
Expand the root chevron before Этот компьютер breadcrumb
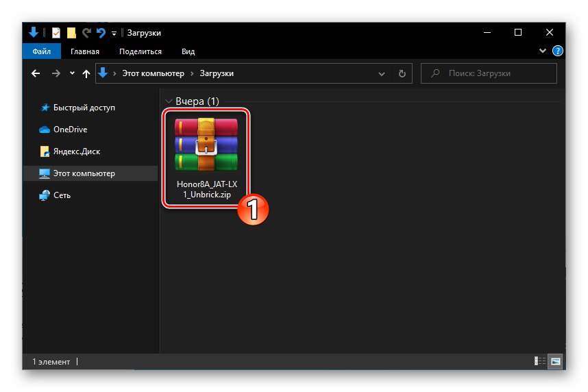point(114,73)
